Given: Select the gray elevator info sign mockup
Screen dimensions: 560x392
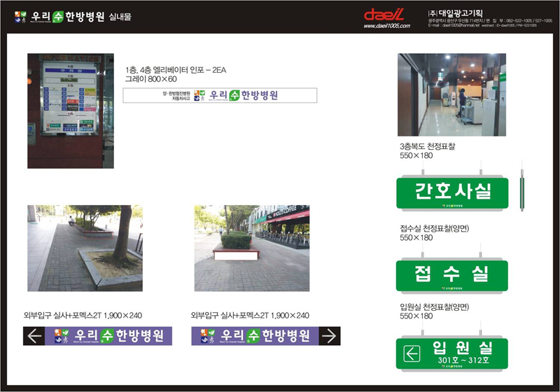Looking at the screenshot, I should tap(219, 95).
